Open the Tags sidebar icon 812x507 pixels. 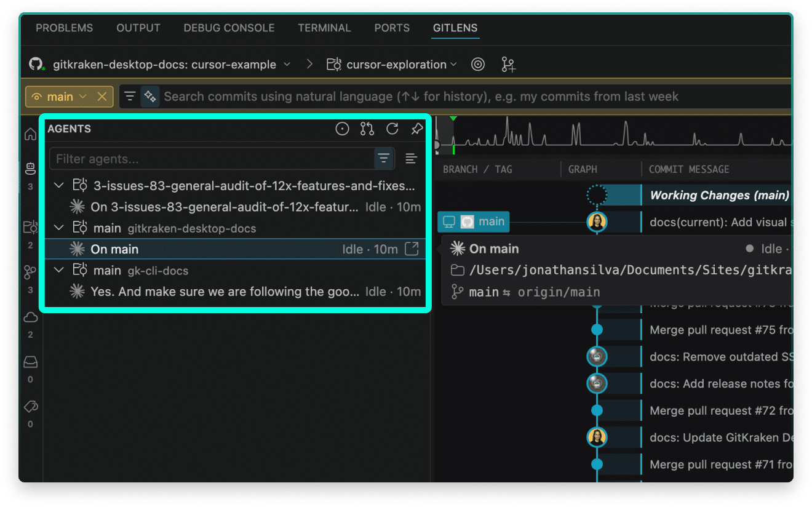30,407
